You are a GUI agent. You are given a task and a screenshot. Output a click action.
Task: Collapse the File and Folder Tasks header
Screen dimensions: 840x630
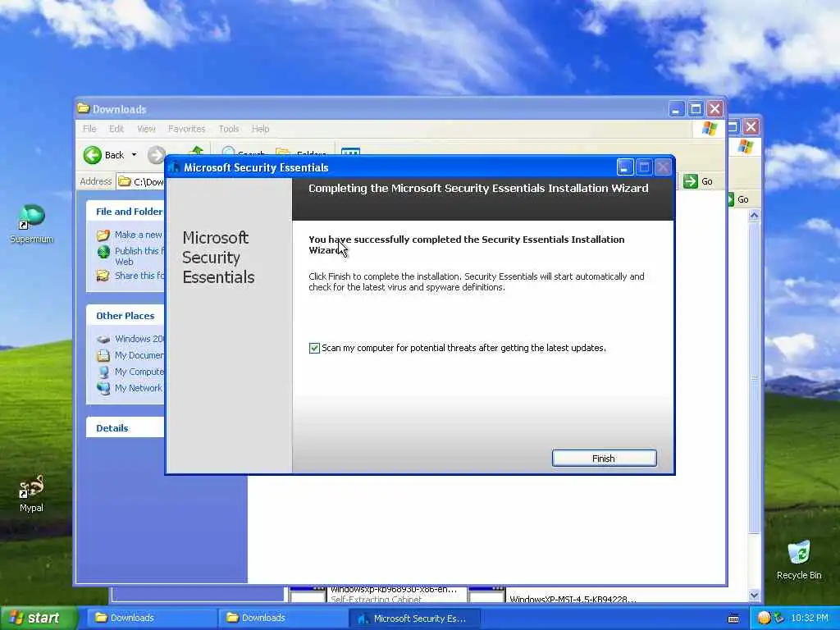126,211
